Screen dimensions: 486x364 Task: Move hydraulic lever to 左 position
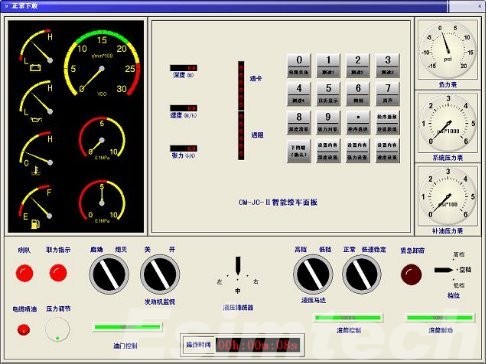[x=219, y=282]
